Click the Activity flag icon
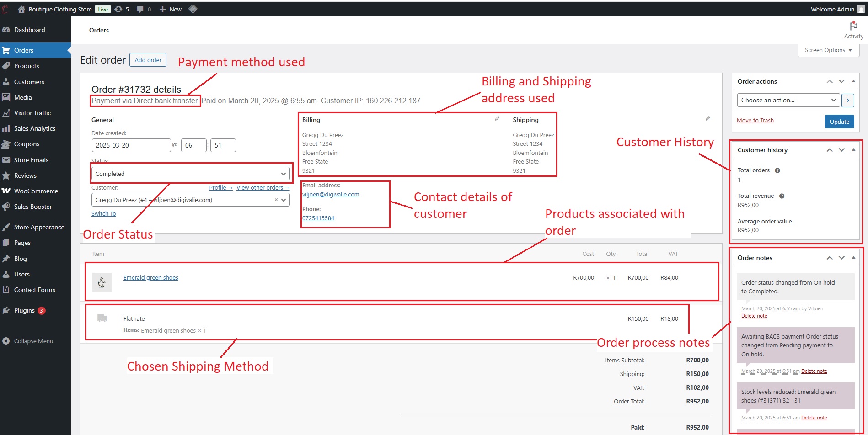This screenshot has height=435, width=868. [x=853, y=27]
